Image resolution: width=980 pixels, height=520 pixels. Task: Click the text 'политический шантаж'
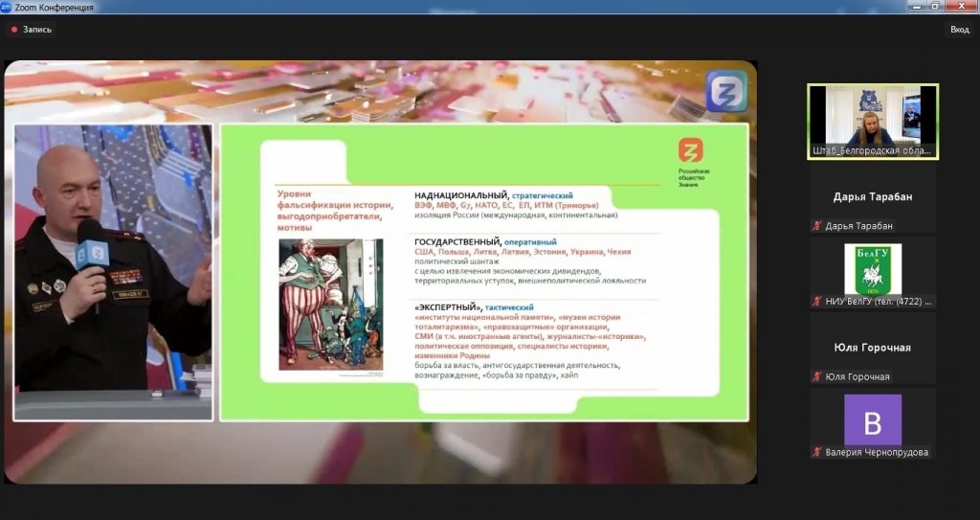click(x=457, y=261)
